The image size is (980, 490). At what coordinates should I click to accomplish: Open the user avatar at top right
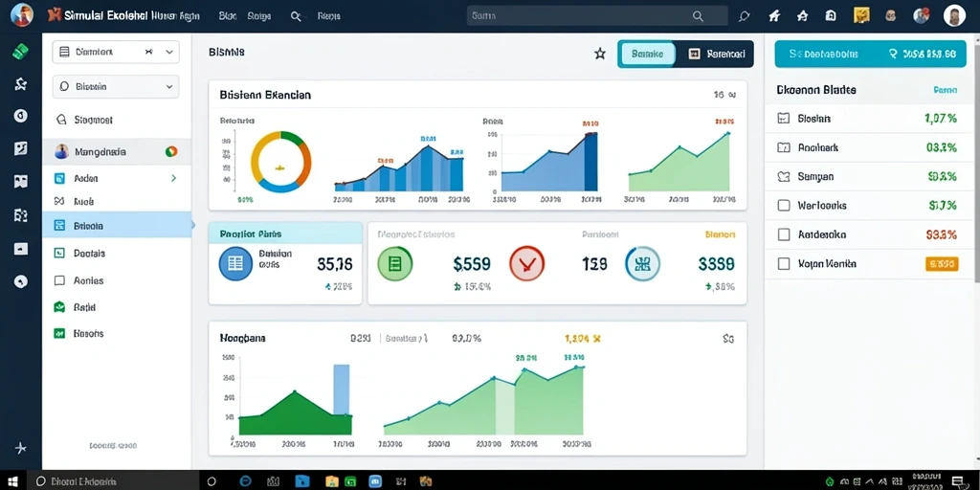pos(954,15)
